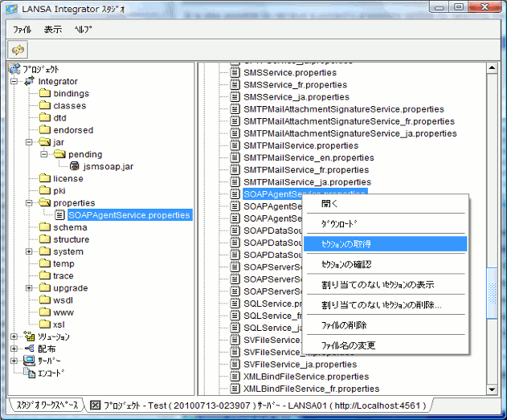Select the bindings folder icon
Screen dimensions: 507x420
coord(45,93)
